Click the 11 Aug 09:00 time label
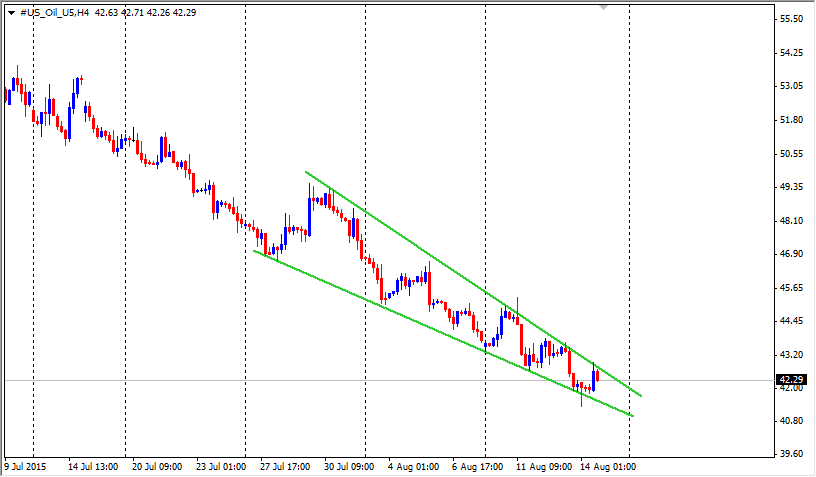This screenshot has height=477, width=816. [544, 467]
